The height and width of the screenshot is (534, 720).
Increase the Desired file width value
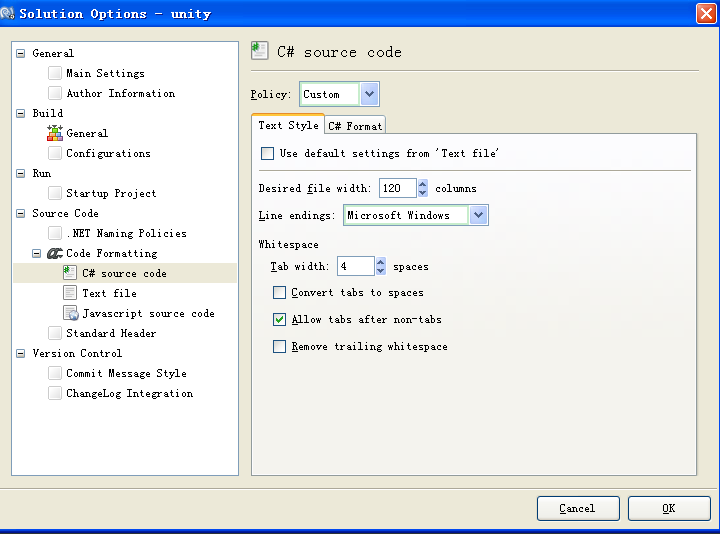[423, 184]
